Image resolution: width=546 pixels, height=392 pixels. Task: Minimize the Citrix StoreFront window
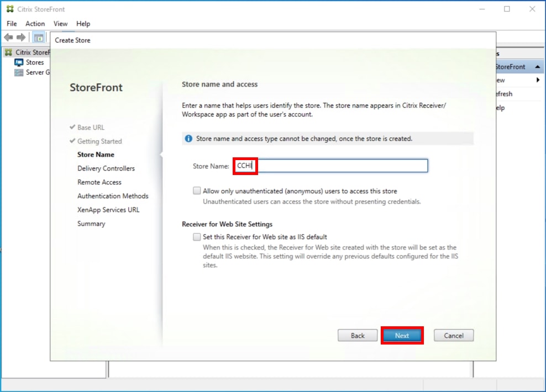coord(482,9)
